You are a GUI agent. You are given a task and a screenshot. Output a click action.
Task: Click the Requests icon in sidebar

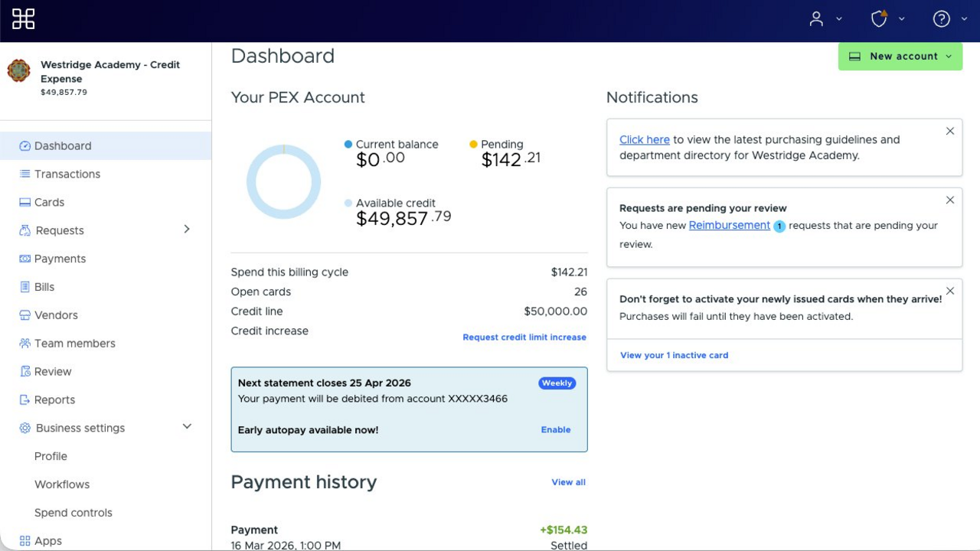25,231
